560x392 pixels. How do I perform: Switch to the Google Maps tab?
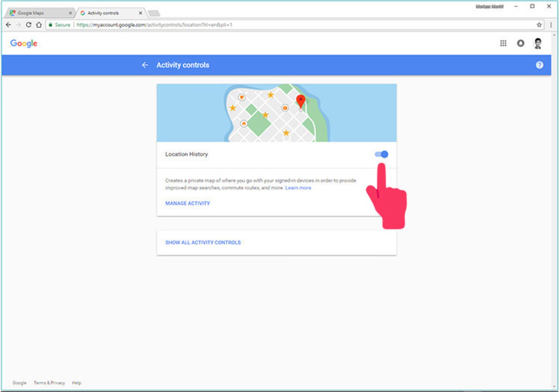[39, 13]
